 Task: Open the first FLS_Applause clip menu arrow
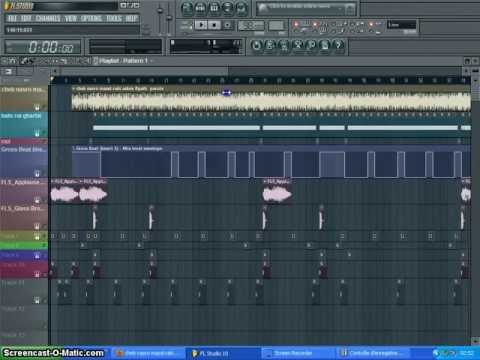click(53, 182)
